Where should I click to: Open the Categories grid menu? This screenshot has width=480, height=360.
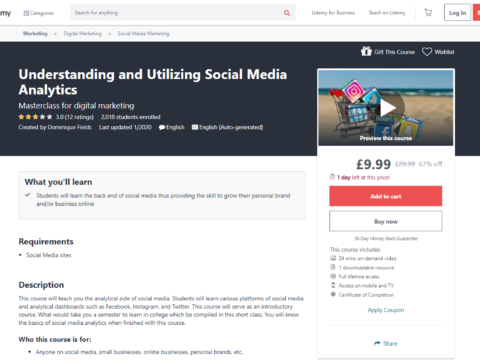[39, 13]
